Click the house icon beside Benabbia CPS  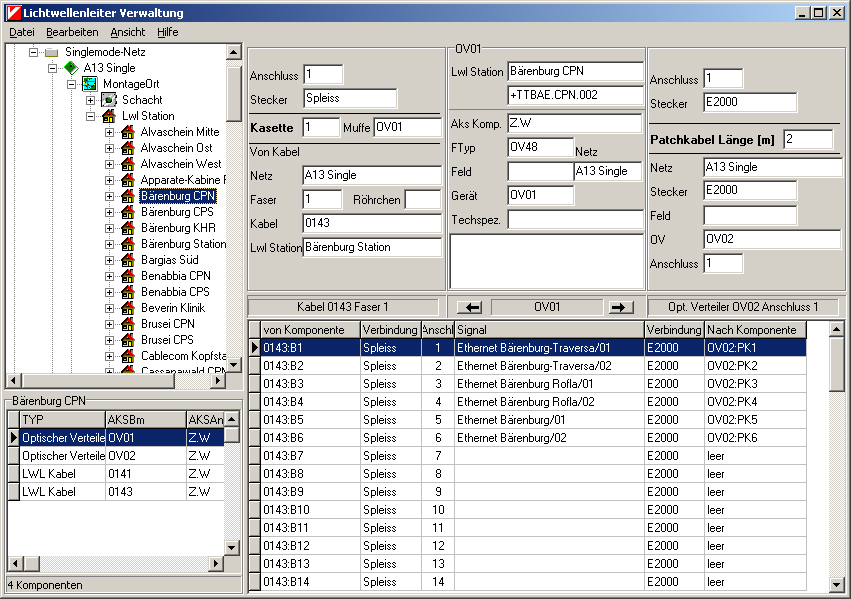click(128, 292)
